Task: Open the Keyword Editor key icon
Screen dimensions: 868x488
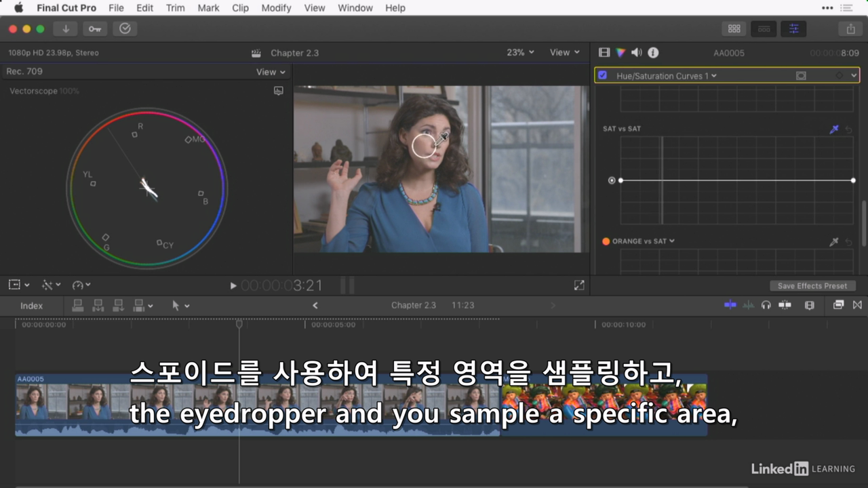Action: [95, 28]
